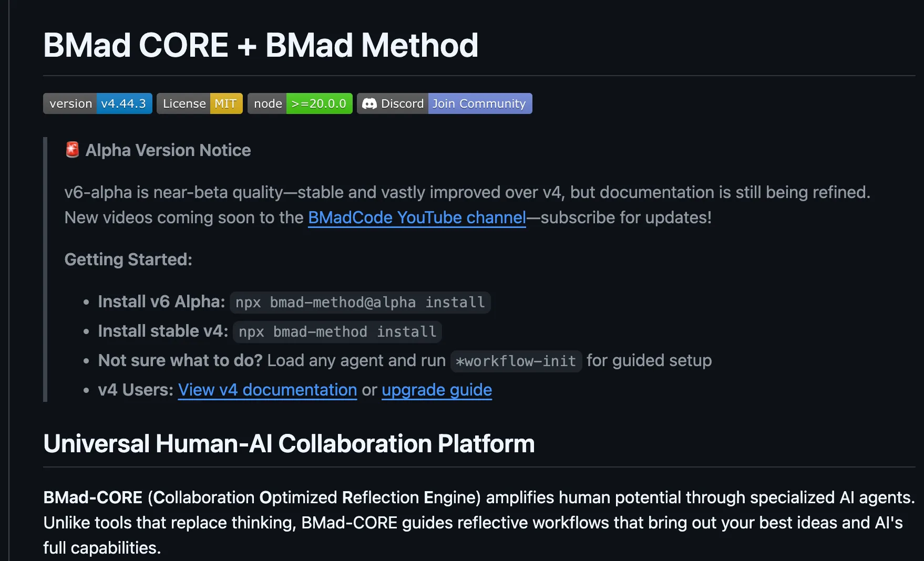Open the BMadCode YouTube channel link

point(417,217)
